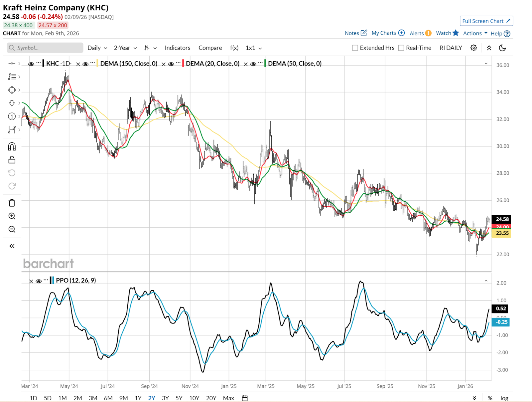Image resolution: width=532 pixels, height=402 pixels.
Task: Enable the Extended Hrs checkbox
Action: tap(355, 48)
